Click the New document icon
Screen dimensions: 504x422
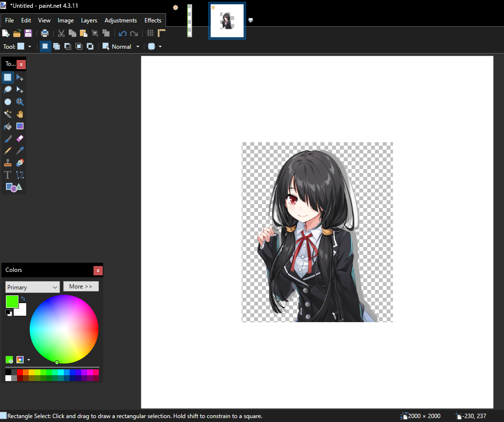point(5,33)
